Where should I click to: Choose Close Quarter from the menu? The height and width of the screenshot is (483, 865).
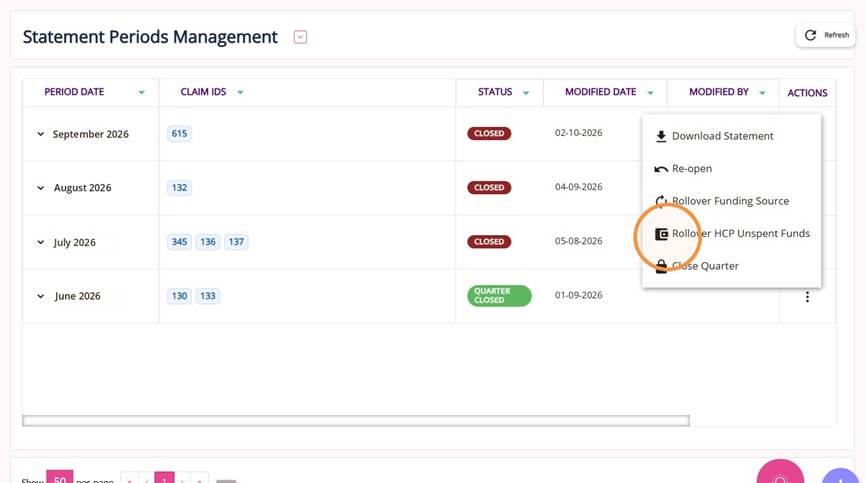731,266
